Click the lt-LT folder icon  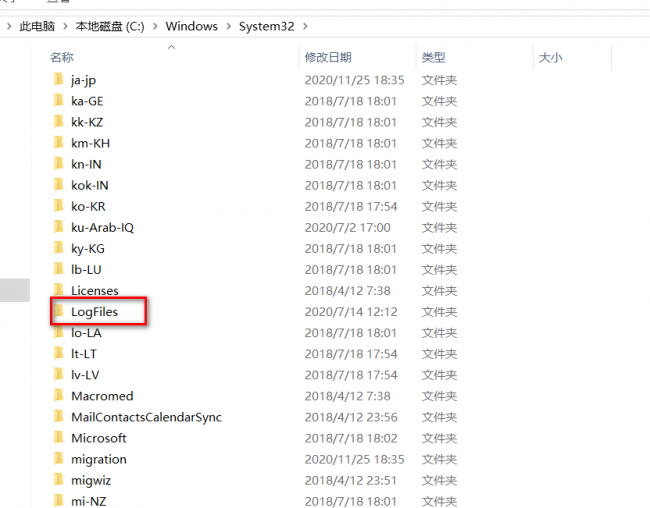[59, 353]
